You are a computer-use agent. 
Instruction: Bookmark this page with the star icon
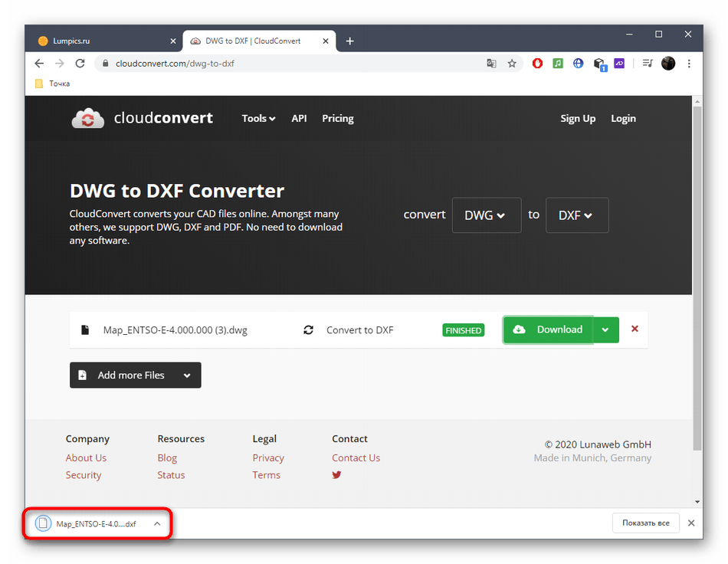click(512, 64)
